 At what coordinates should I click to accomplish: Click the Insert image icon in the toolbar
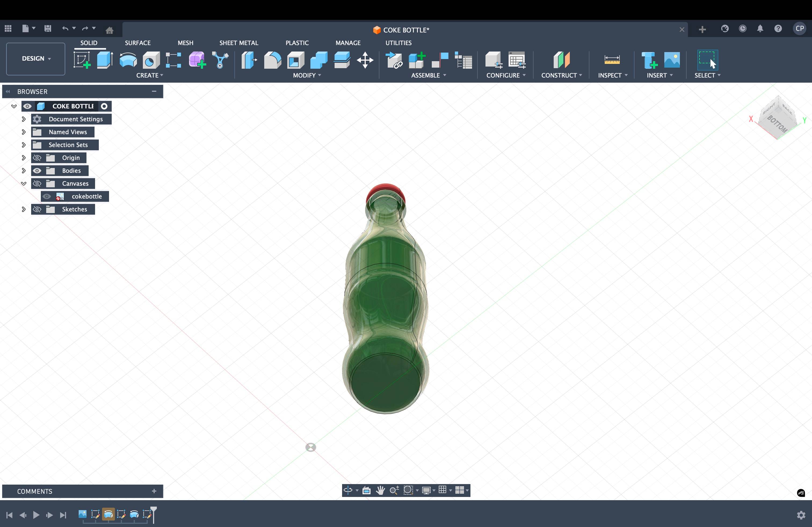[672, 60]
